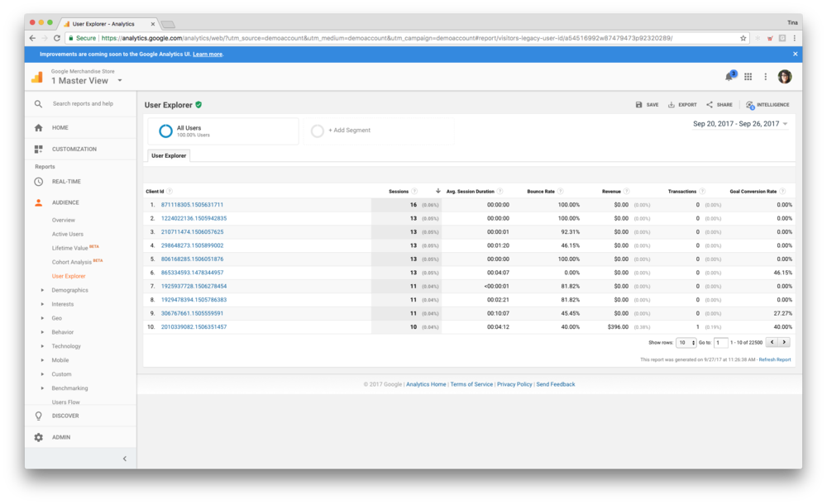Click the user profile avatar
This screenshot has height=504, width=827.
784,77
